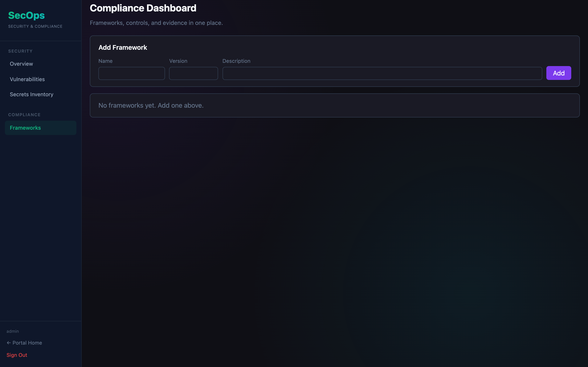Click the COMPLIANCE section label
The width and height of the screenshot is (588, 367).
pos(24,115)
